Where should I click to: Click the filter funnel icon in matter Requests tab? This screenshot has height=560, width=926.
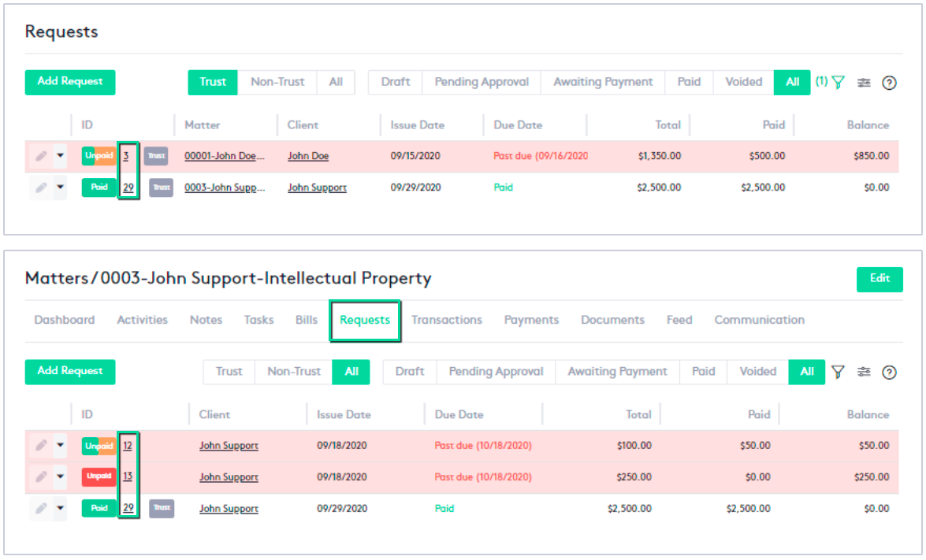[x=839, y=372]
